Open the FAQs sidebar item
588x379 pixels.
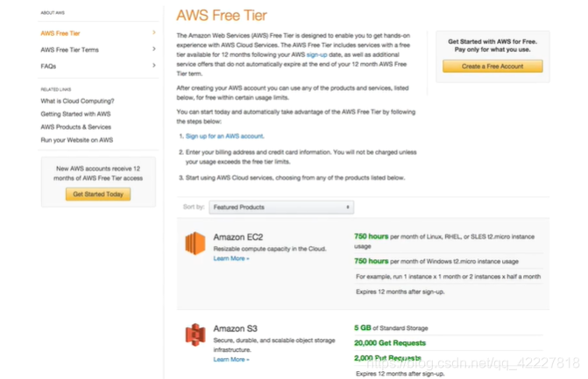pyautogui.click(x=49, y=66)
